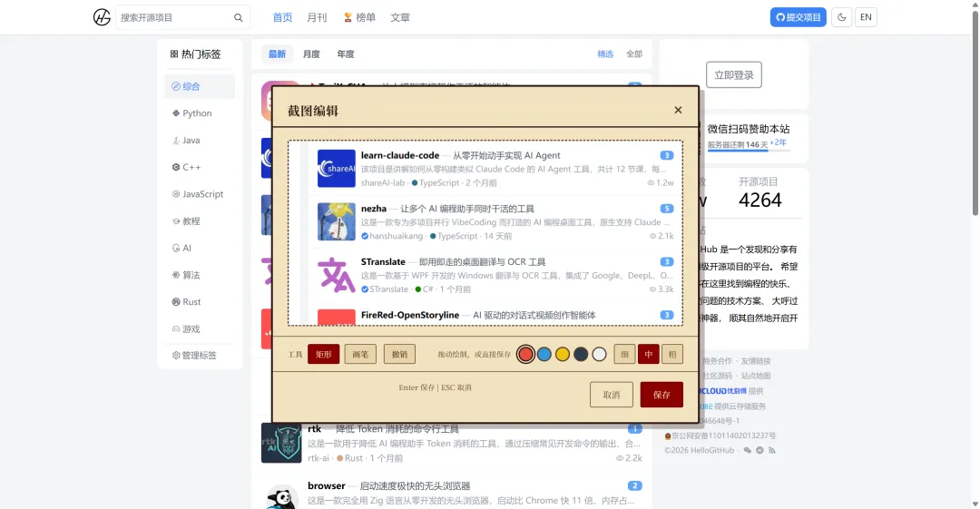Select the 精选 filter
The height and width of the screenshot is (509, 980).
coord(605,54)
